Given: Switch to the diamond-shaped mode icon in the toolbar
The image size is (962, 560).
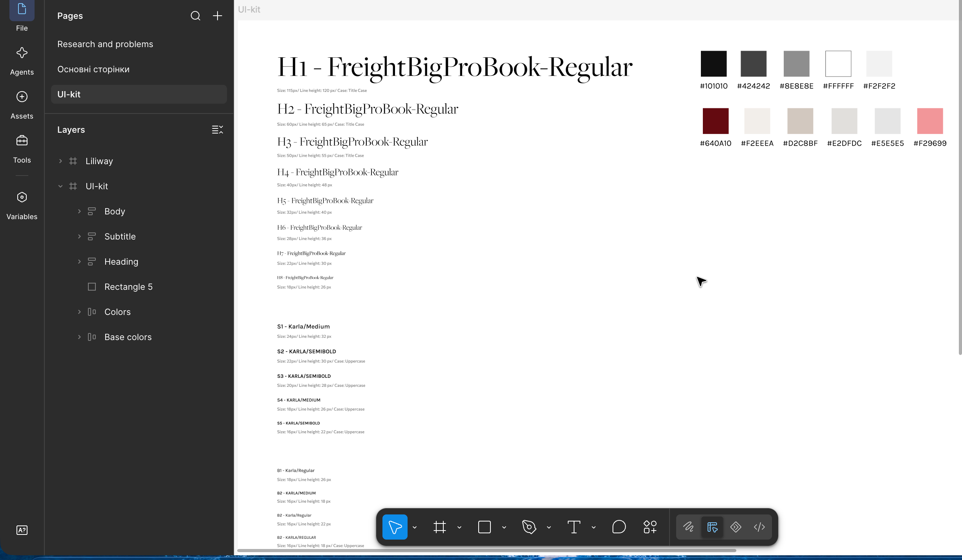Looking at the screenshot, I should coord(736,527).
